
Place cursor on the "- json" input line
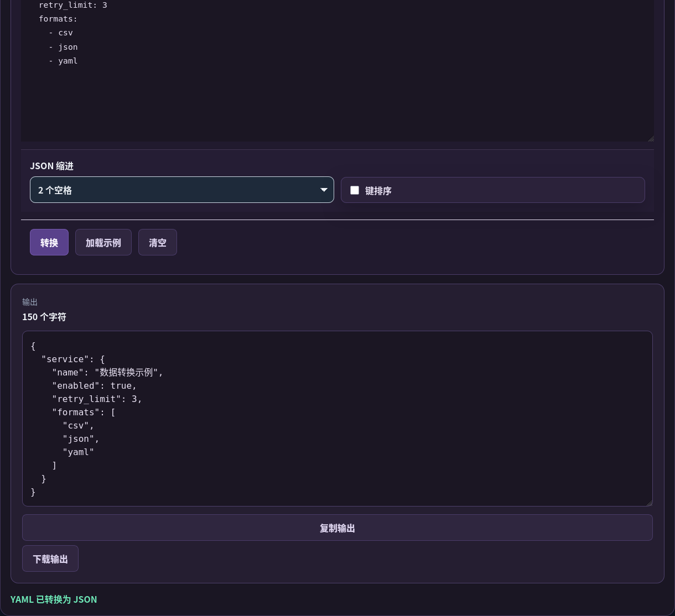63,47
